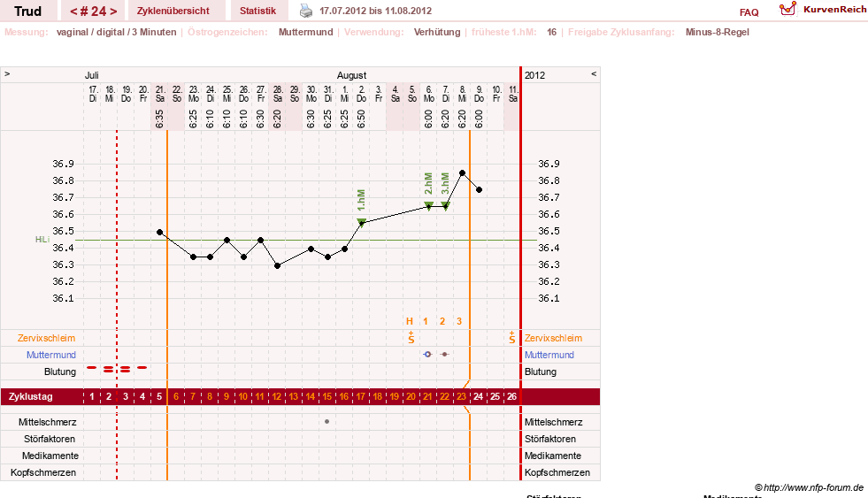Click the Kopfschmerzen row label on the left
Viewport: 868px width, 498px height.
point(43,472)
